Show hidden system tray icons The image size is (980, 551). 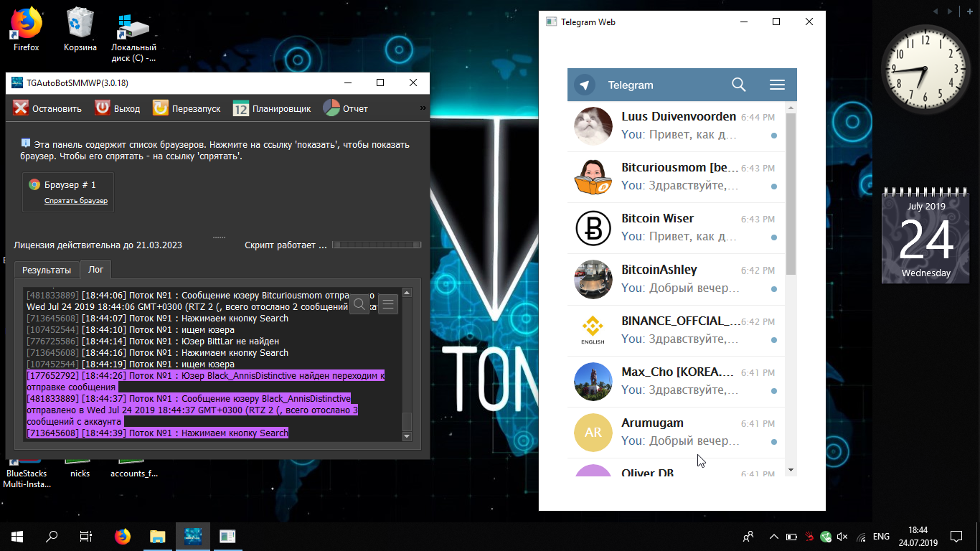point(773,537)
